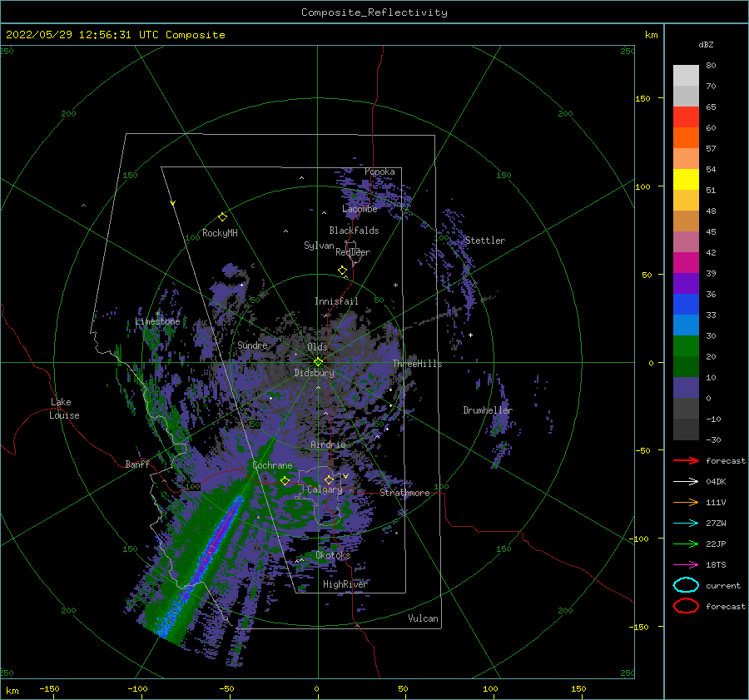This screenshot has height=700, width=749.
Task: Click the Drumheller city label
Action: 488,410
